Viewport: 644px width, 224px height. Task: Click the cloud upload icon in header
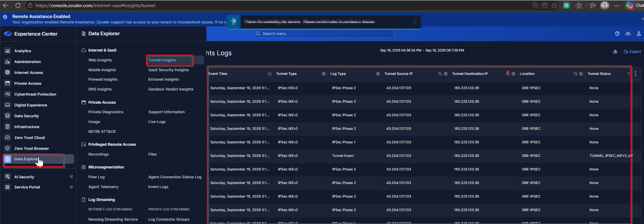point(628,34)
